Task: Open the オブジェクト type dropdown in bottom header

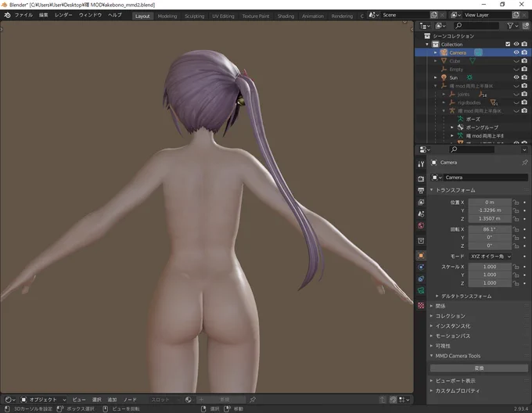Action: pos(43,400)
